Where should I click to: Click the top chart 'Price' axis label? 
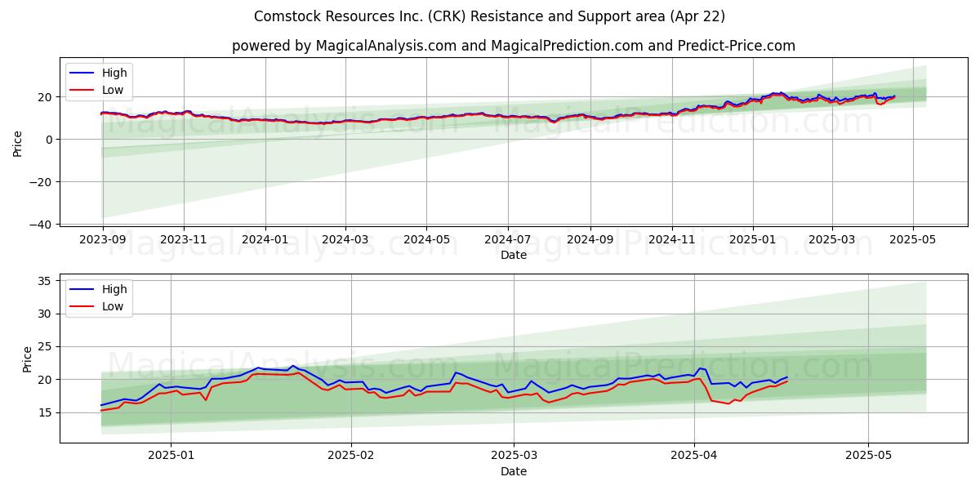(18, 143)
